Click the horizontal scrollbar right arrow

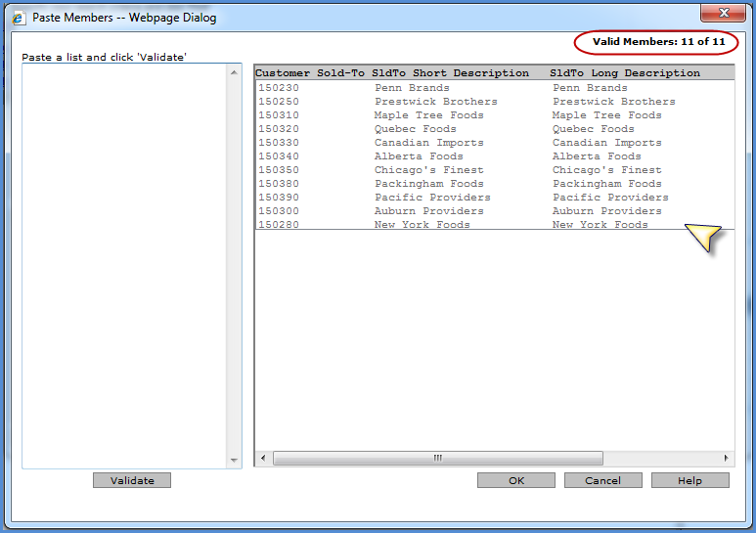[x=726, y=458]
